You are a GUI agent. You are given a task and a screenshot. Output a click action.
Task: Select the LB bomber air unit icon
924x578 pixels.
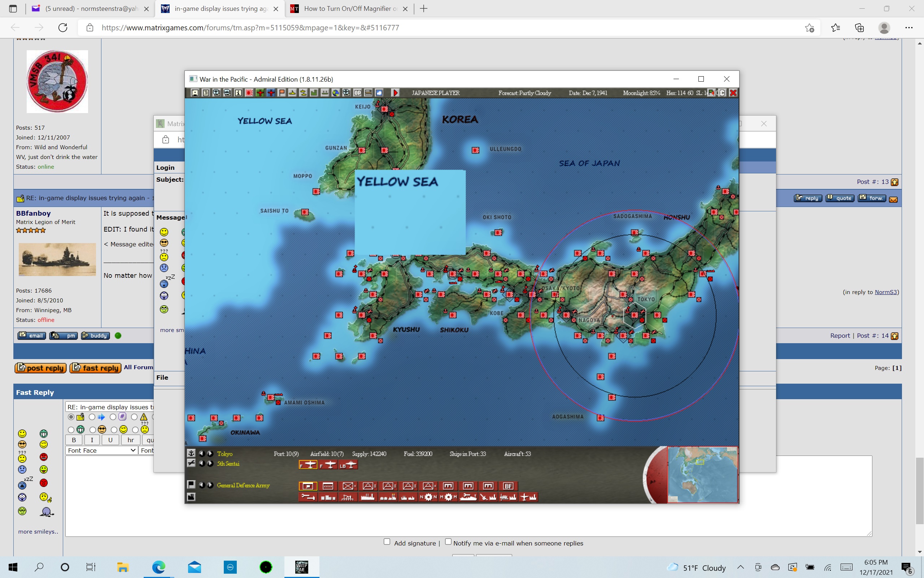[x=348, y=465]
